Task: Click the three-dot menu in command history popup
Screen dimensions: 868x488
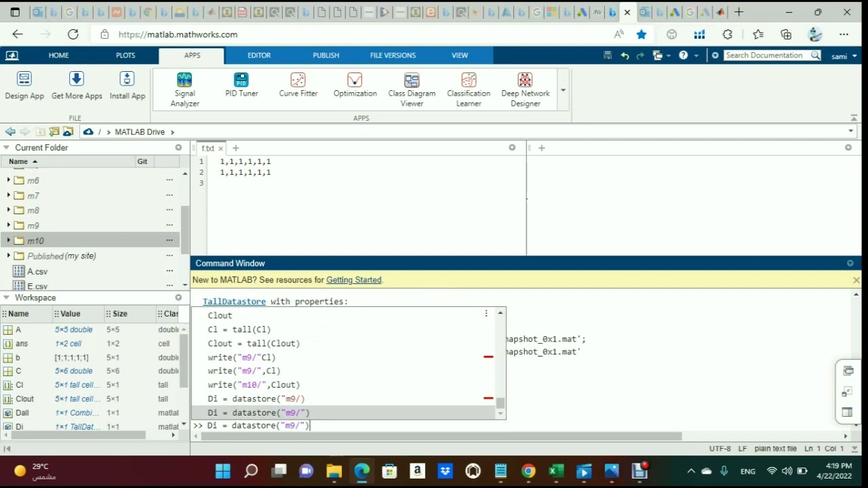Action: (486, 313)
